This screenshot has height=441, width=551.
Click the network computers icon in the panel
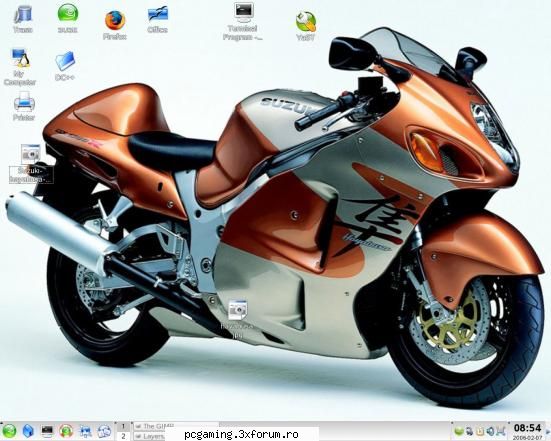[x=85, y=431]
